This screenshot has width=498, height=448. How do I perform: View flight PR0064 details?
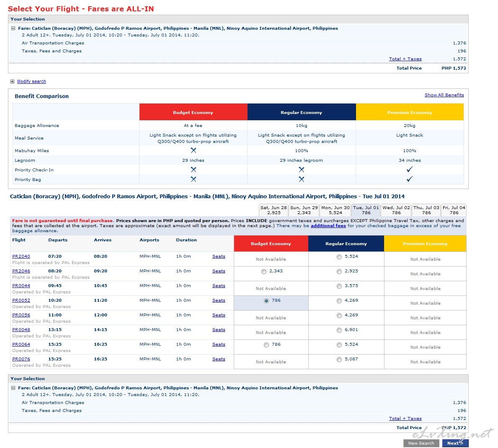click(x=21, y=344)
